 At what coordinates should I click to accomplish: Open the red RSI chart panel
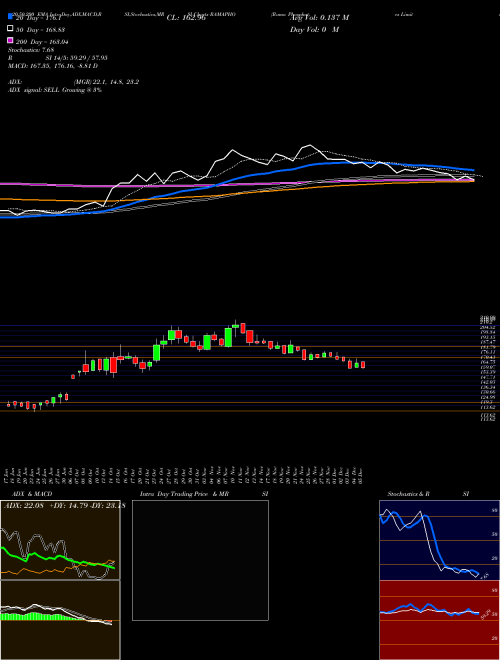[x=439, y=620]
